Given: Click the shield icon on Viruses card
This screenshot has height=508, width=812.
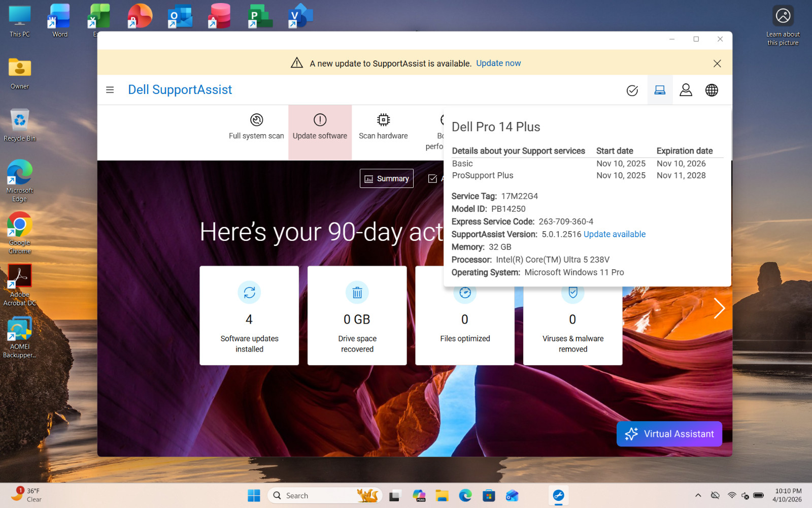Looking at the screenshot, I should coord(573,293).
